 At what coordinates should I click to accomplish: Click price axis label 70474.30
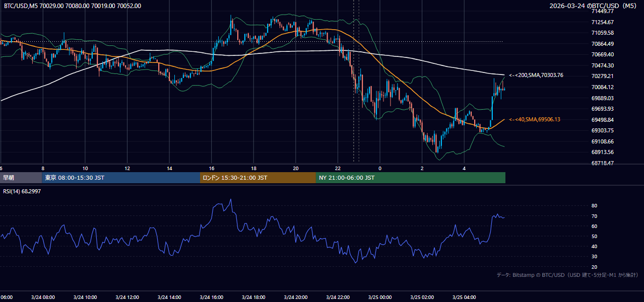(602, 65)
